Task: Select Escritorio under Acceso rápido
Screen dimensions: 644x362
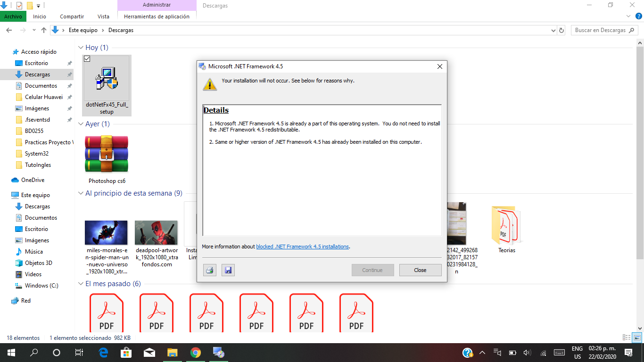Action: [36, 63]
